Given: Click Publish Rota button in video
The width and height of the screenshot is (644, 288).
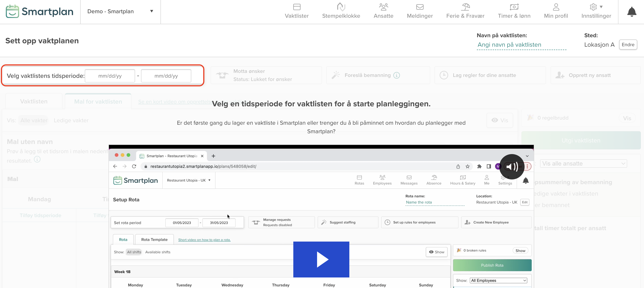Looking at the screenshot, I should 492,265.
